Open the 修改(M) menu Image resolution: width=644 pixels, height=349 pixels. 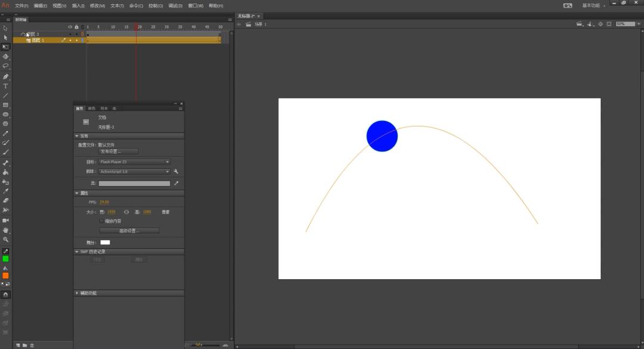[x=97, y=5]
